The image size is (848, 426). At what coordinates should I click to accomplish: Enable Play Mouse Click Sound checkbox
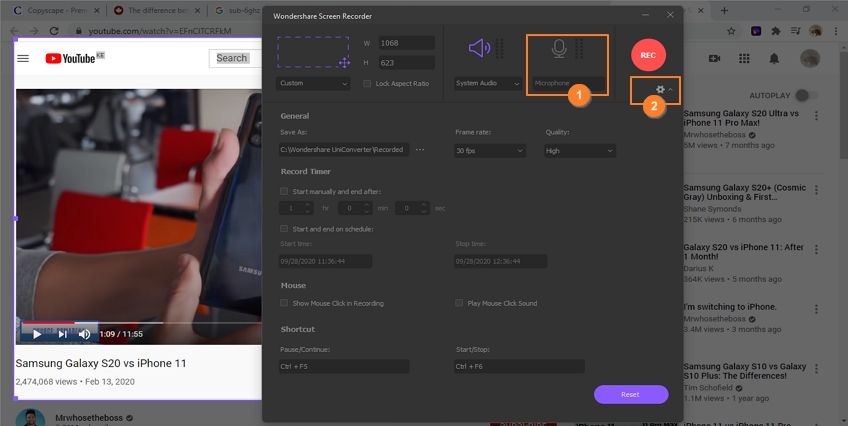tap(459, 303)
